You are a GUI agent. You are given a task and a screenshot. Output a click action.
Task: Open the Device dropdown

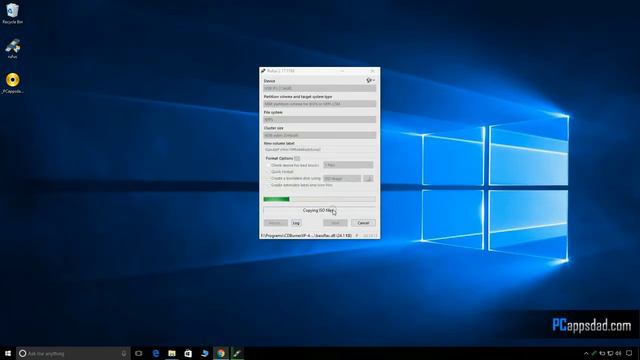320,88
